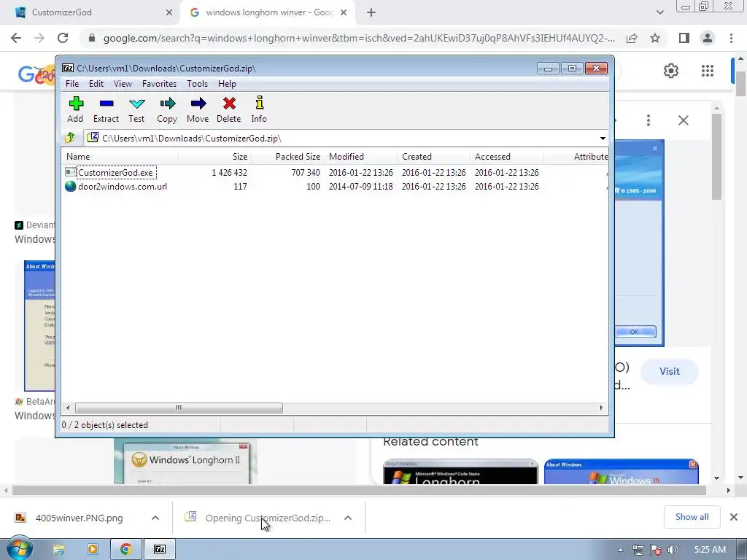Click Show all downloads

point(692,517)
